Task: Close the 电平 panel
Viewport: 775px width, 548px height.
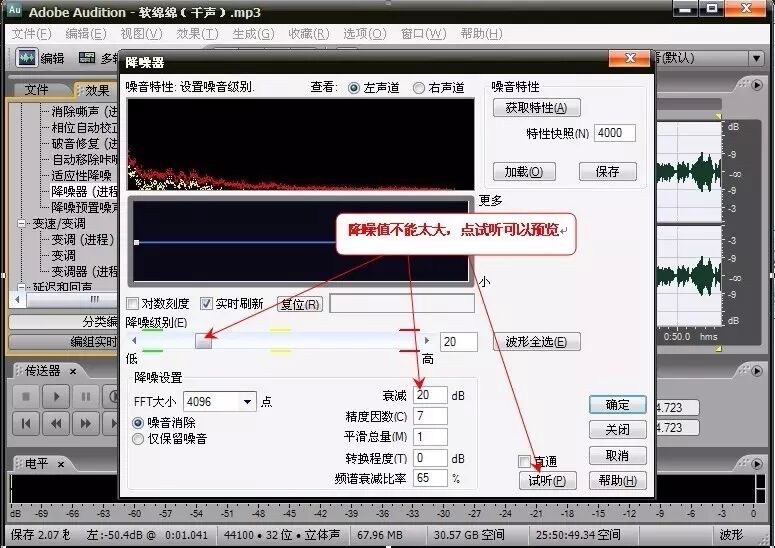Action: pyautogui.click(x=61, y=464)
